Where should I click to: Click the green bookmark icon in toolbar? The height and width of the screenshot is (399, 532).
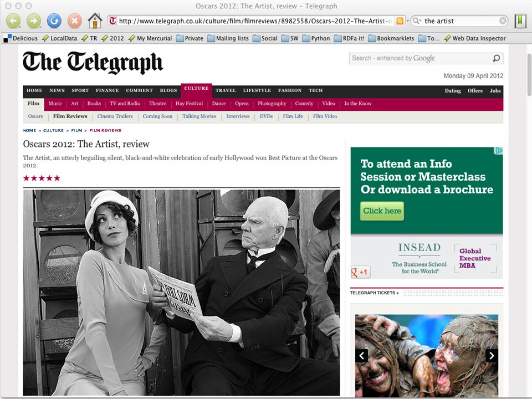(x=520, y=21)
